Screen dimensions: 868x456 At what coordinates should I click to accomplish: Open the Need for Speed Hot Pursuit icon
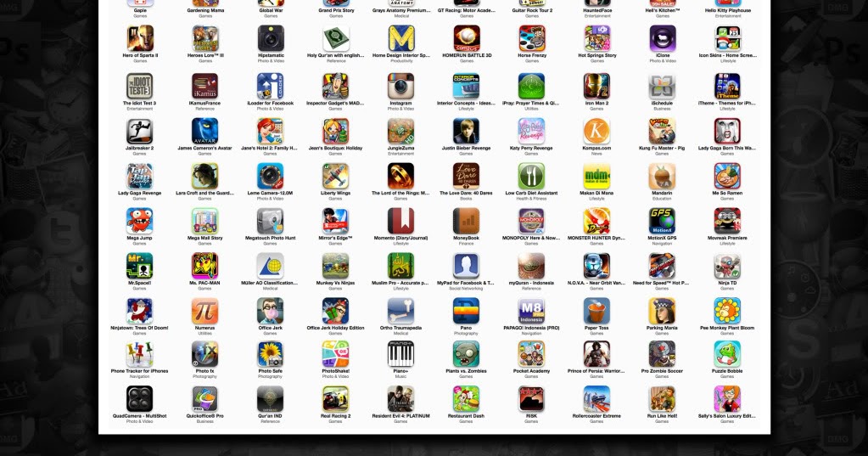pyautogui.click(x=662, y=266)
